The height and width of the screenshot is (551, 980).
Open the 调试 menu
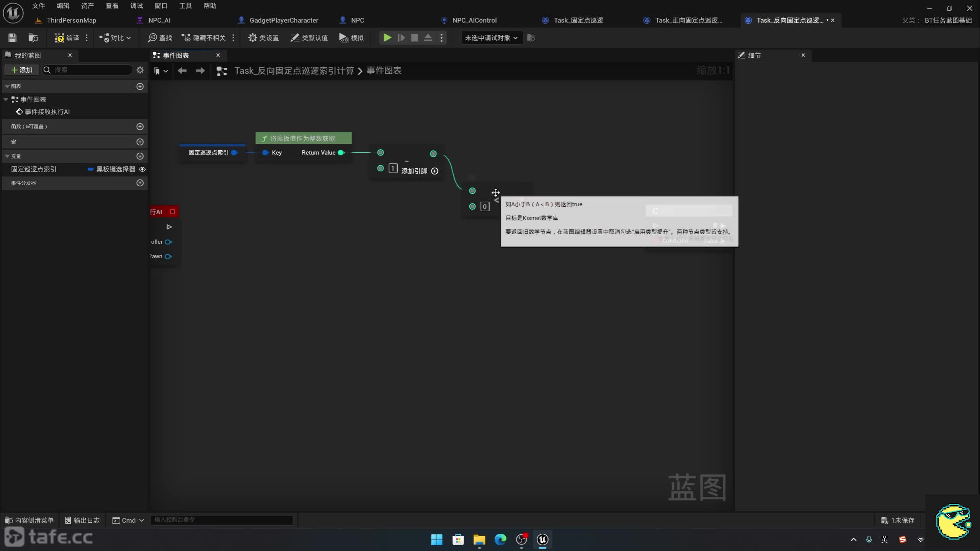click(x=136, y=6)
